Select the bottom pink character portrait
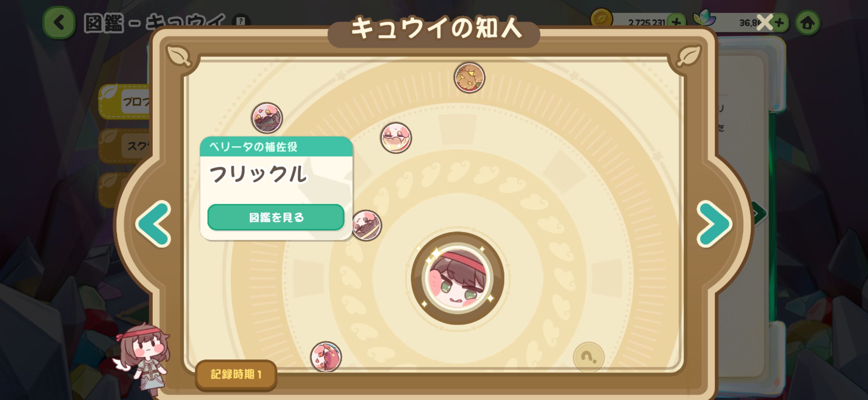Viewport: 868px width, 400px height. click(325, 357)
